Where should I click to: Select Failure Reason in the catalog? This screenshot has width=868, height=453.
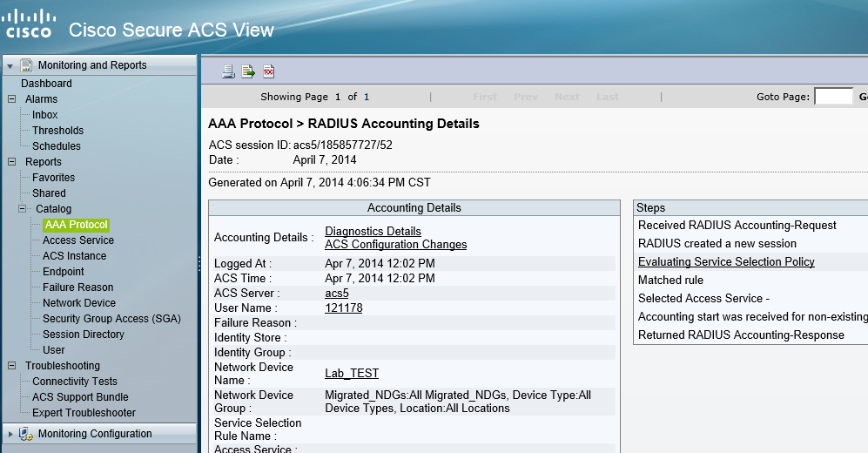tap(77, 287)
